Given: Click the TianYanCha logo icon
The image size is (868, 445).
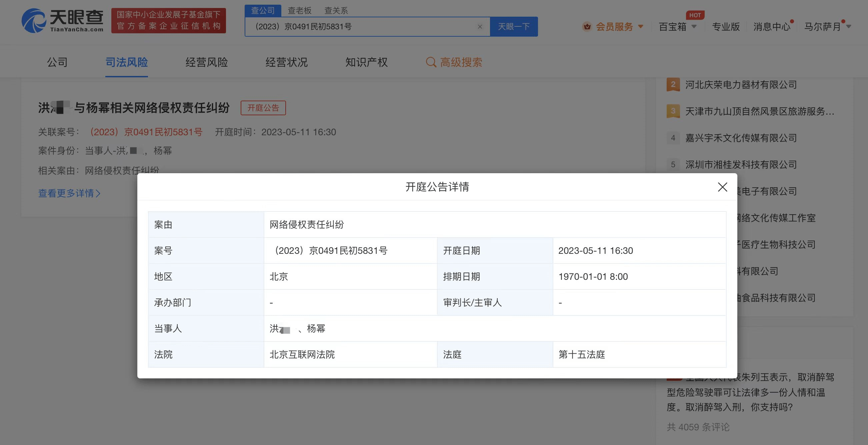Looking at the screenshot, I should (34, 21).
